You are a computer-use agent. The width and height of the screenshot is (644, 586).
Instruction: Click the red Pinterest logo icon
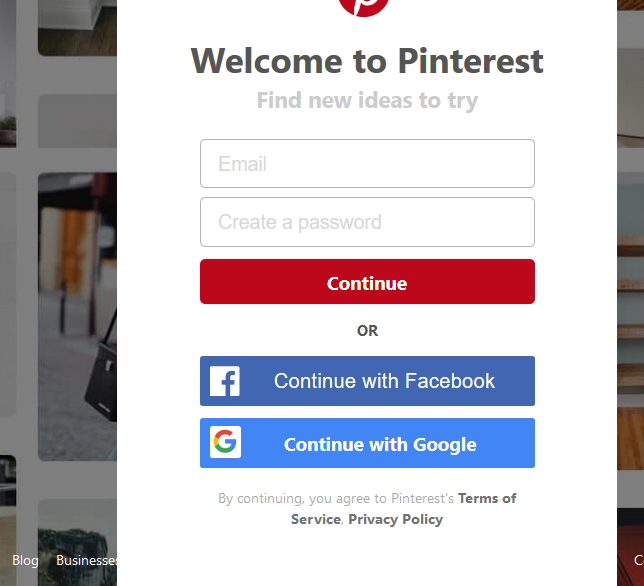click(x=363, y=5)
